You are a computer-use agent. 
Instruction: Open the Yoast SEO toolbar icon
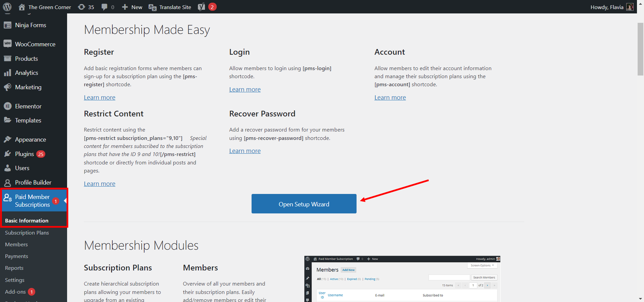point(202,7)
